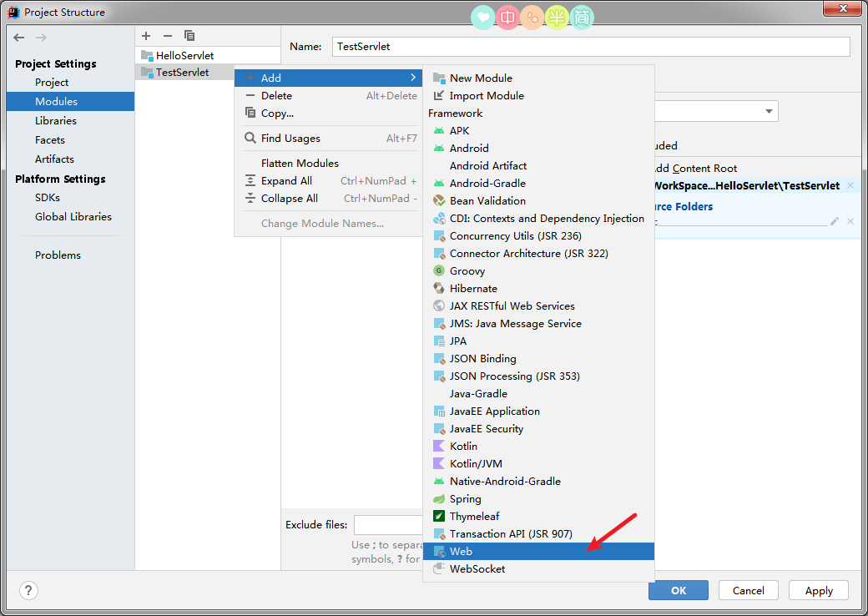Expand the Add submenu arrow

[413, 78]
